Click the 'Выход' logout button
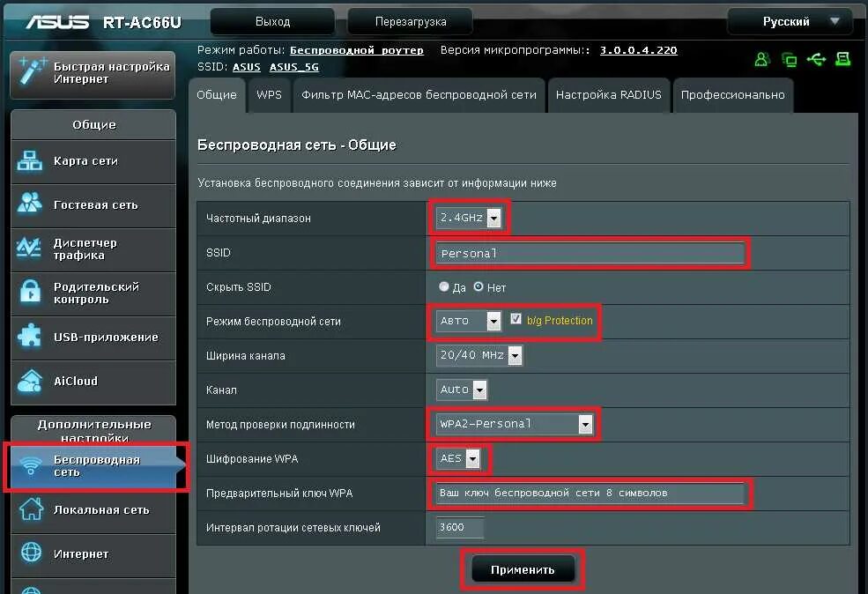 click(x=272, y=21)
